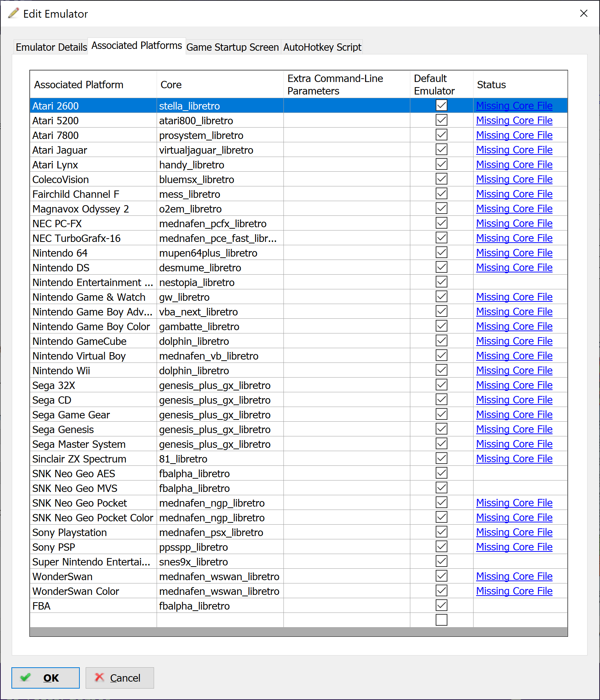Open Missing Core File link for Sony PSP
Viewport: 600px width, 700px height.
[514, 547]
